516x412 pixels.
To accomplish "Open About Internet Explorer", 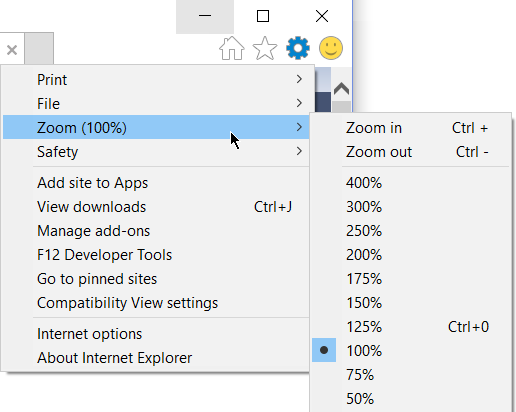I will (156, 358).
